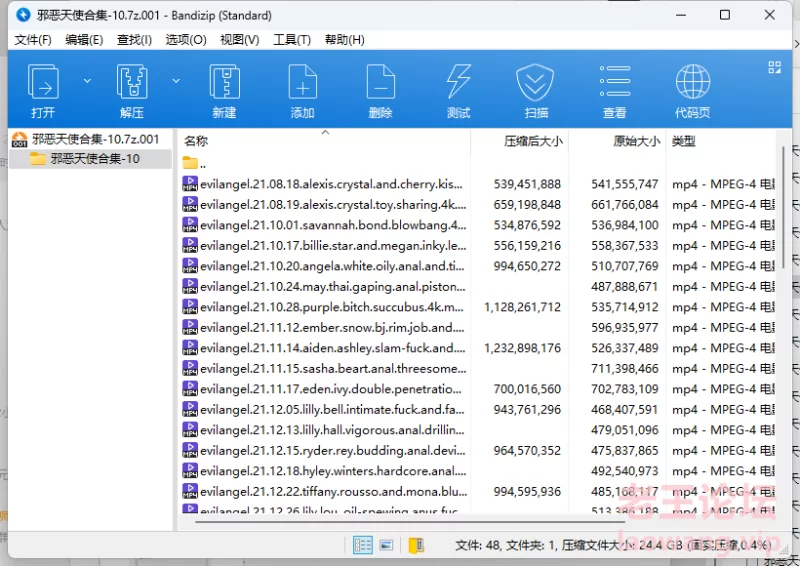Click the mp4 icon of the file dated 21.10.24

point(190,286)
